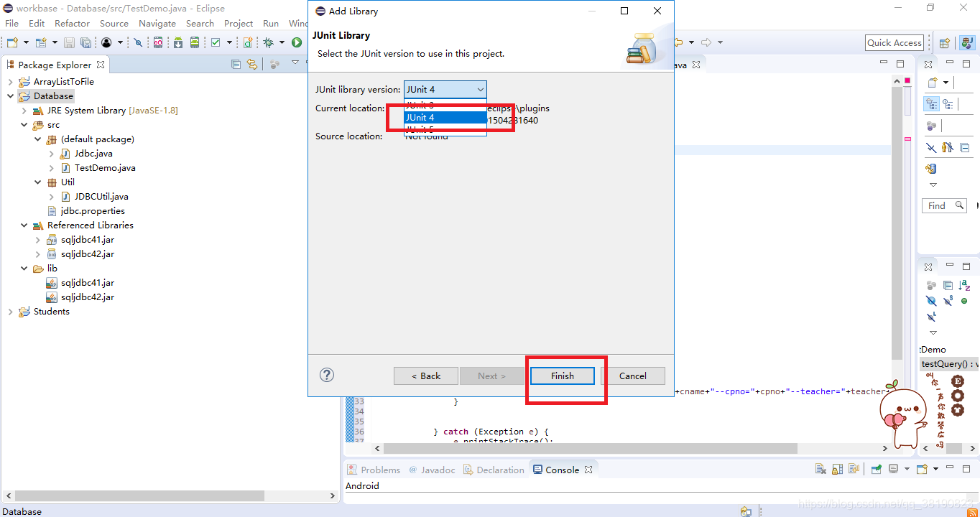
Task: Click Display Selected Console monitor icon
Action: [893, 470]
